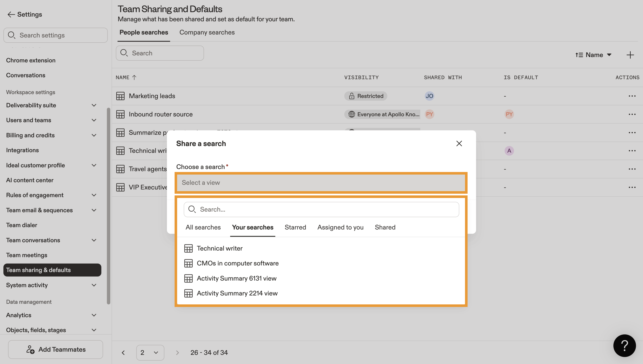
Task: Switch to the Company searches tab
Action: tap(207, 33)
